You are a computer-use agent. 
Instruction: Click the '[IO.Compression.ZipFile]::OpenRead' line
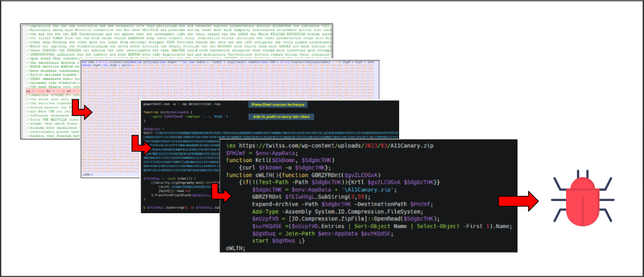[x=346, y=218]
